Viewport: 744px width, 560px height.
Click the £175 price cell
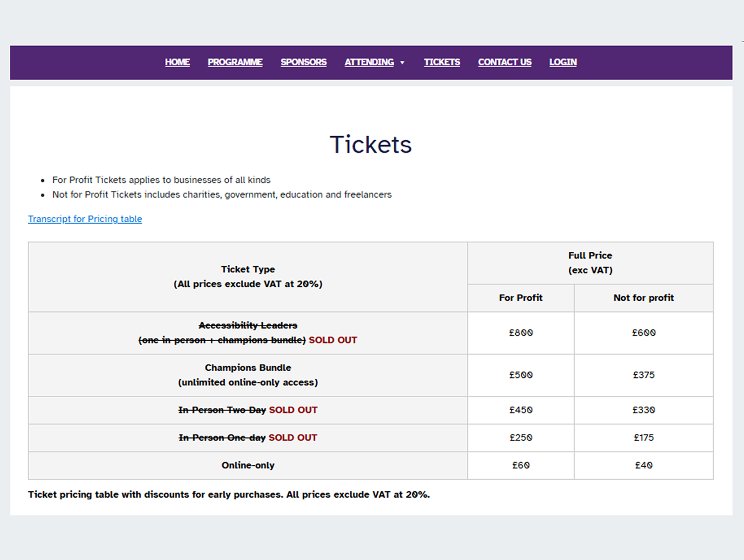pos(644,438)
